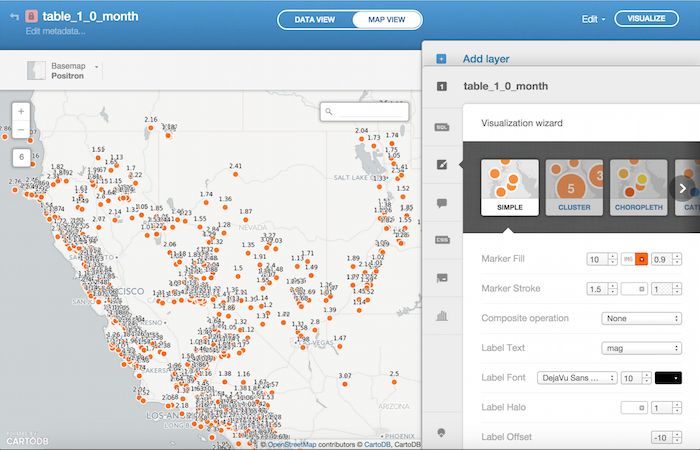This screenshot has width=700, height=450.
Task: Open Marker Stroke color swatch
Action: (x=634, y=289)
